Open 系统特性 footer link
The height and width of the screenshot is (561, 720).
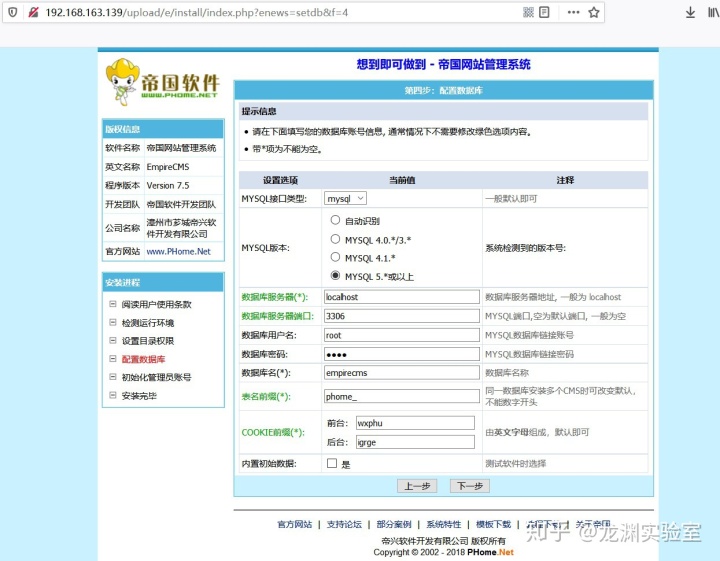[444, 524]
